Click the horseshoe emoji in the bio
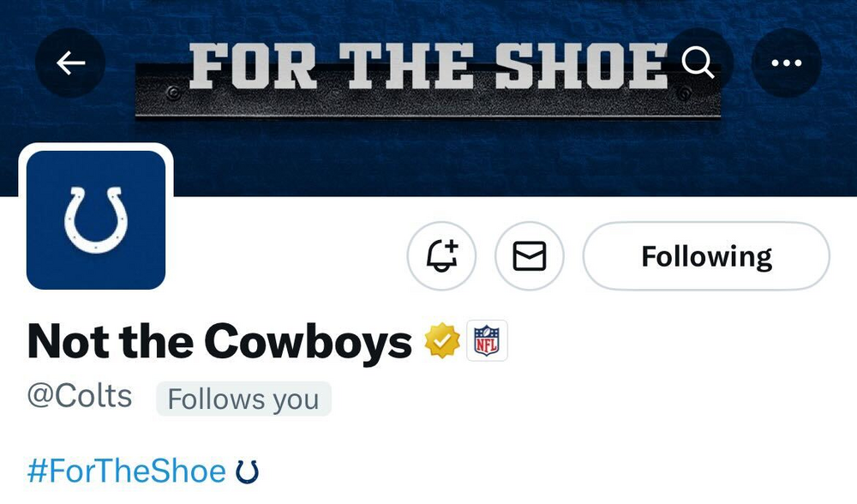Image resolution: width=857 pixels, height=504 pixels. click(x=247, y=471)
